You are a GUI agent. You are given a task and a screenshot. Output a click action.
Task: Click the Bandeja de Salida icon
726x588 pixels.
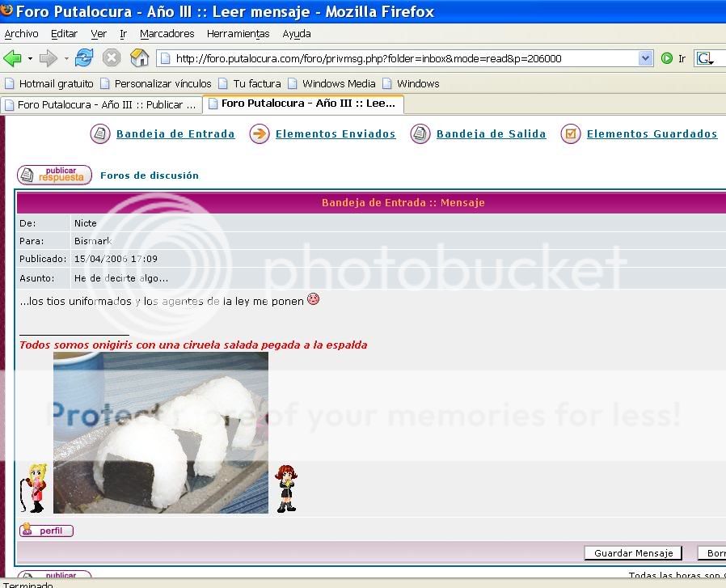pos(420,134)
